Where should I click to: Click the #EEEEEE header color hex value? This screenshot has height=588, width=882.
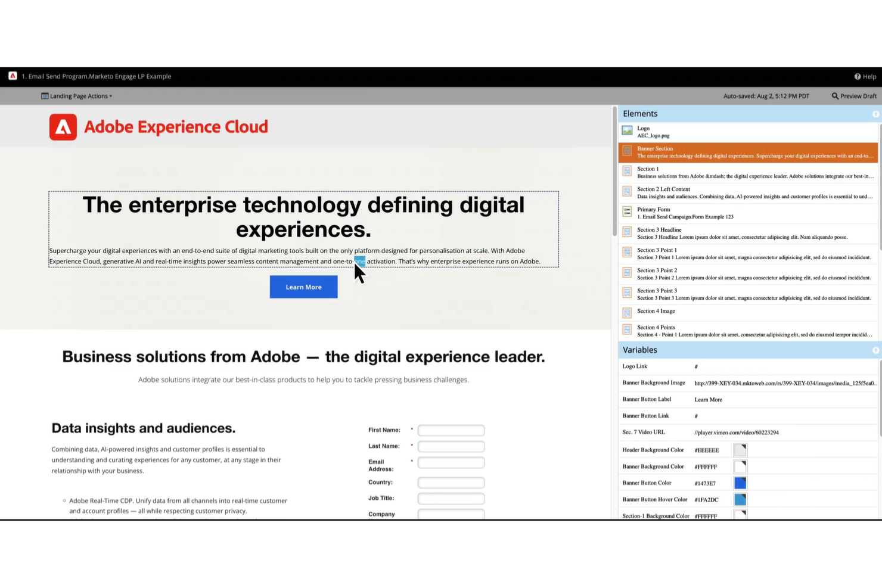click(706, 450)
